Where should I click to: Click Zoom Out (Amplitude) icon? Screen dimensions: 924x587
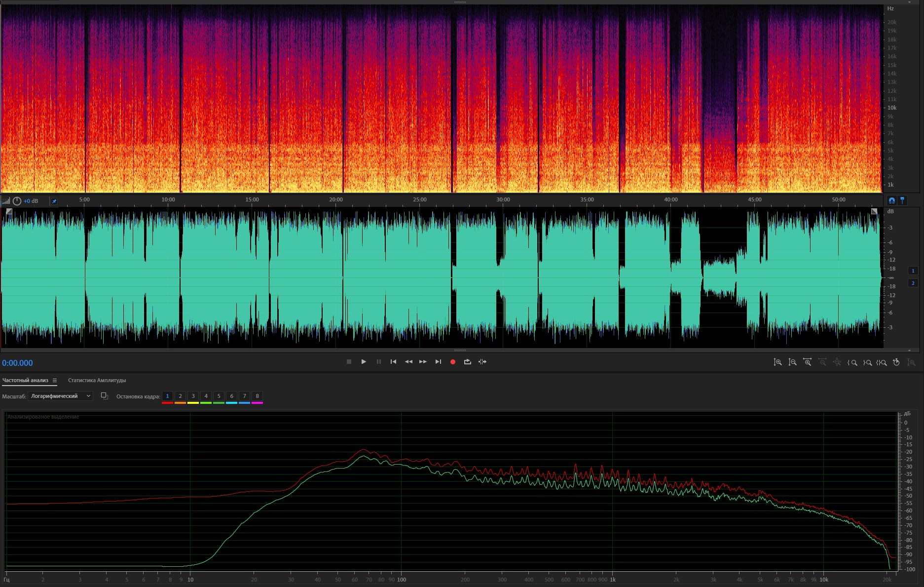pos(792,362)
